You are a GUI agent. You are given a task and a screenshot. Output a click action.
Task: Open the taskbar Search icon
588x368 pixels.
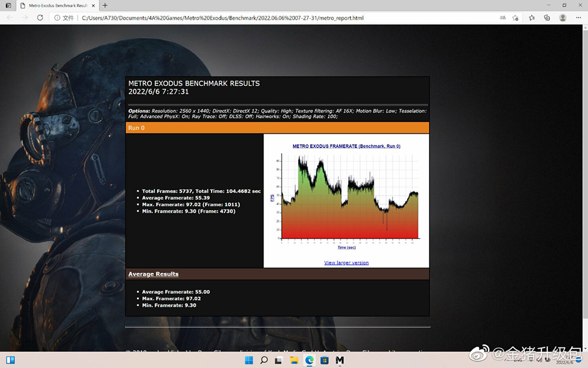pos(264,360)
